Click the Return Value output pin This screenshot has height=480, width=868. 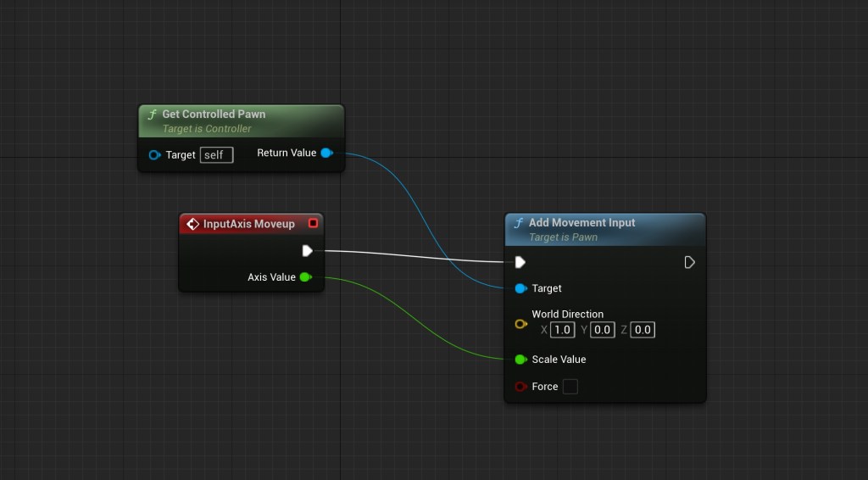point(326,153)
